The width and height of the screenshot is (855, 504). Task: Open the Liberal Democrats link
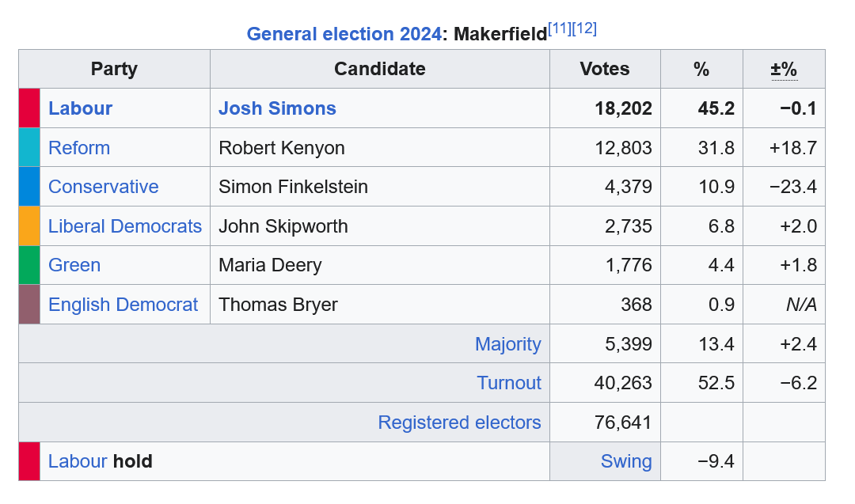pyautogui.click(x=125, y=226)
